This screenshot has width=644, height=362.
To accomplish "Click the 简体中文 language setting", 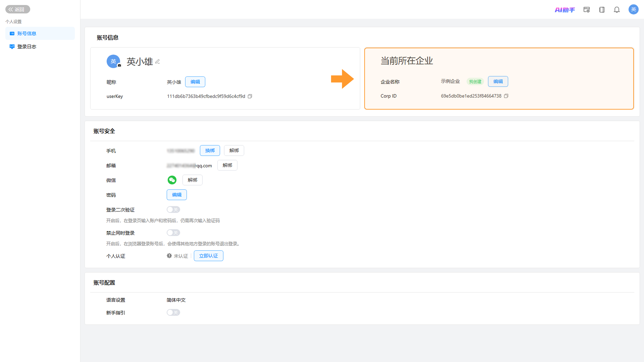I will click(176, 300).
